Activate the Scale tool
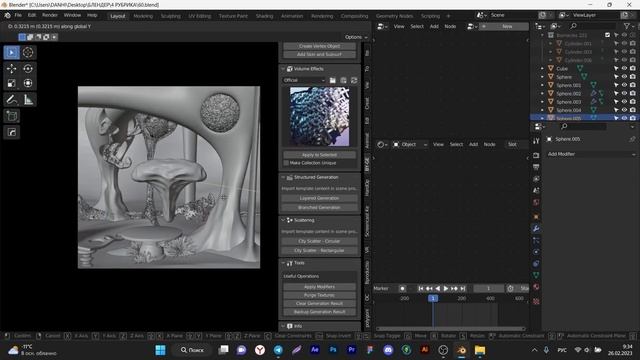640x360 pixels. pyautogui.click(x=11, y=83)
